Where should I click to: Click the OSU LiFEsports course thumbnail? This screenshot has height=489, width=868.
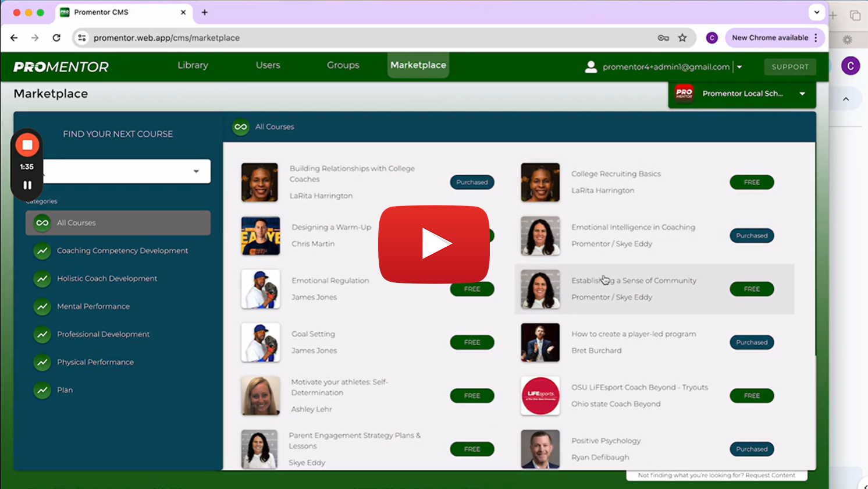[540, 396]
